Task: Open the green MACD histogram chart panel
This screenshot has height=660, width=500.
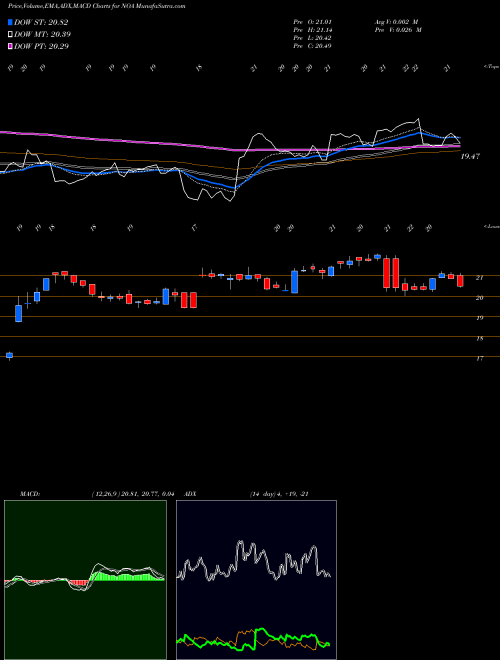Action: pos(85,580)
